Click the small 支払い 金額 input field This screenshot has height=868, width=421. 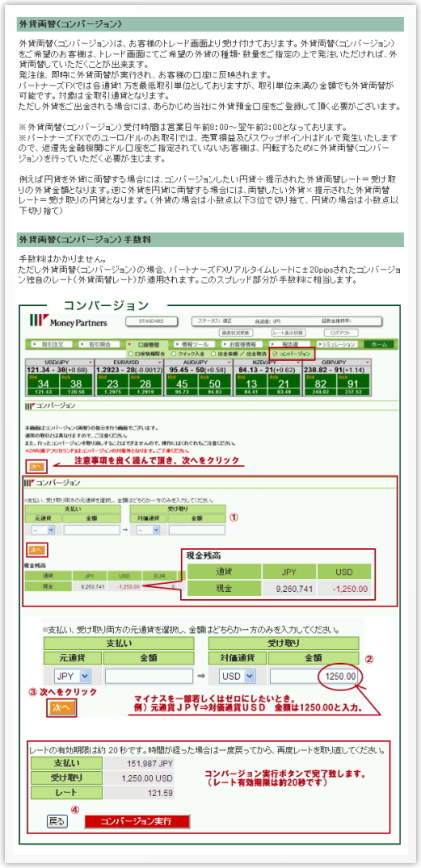[92, 530]
